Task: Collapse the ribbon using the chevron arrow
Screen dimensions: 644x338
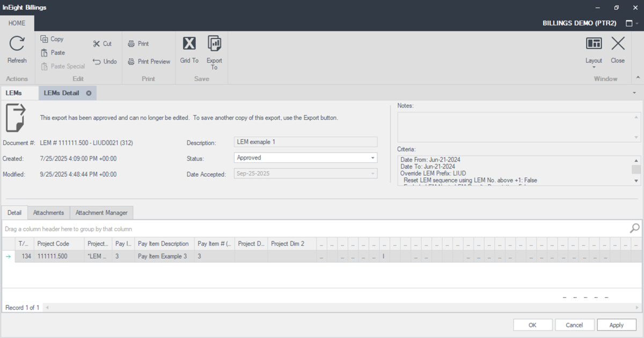Action: coord(638,78)
